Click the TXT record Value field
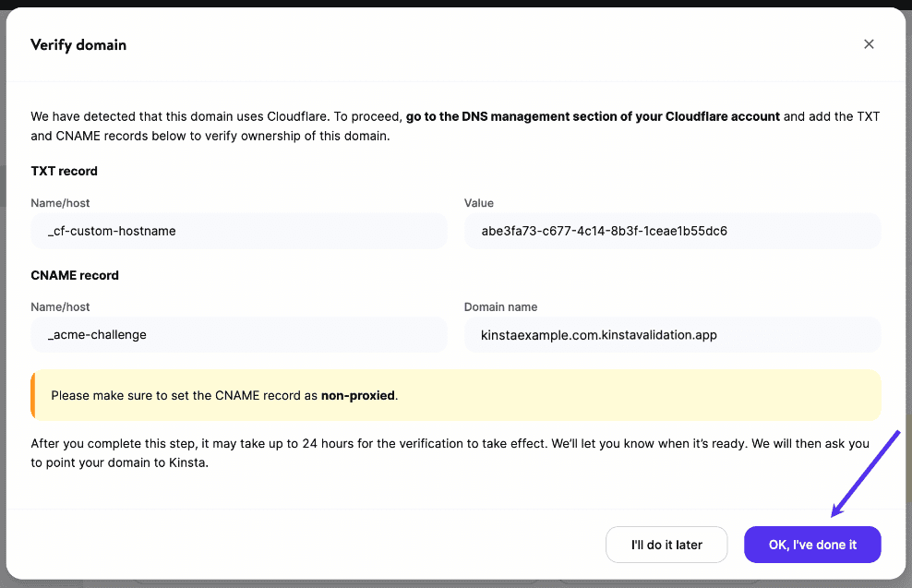 coord(672,231)
